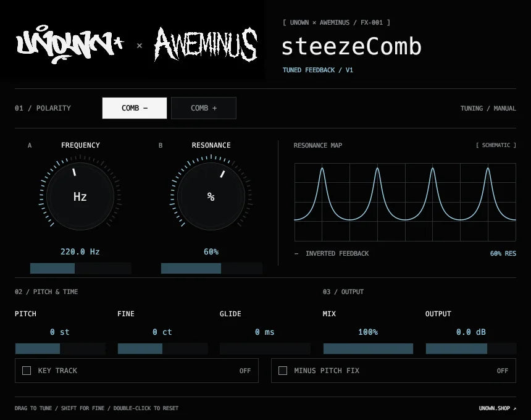Click the INVERTED FEEDBACK label
The height and width of the screenshot is (420, 531).
pyautogui.click(x=337, y=253)
